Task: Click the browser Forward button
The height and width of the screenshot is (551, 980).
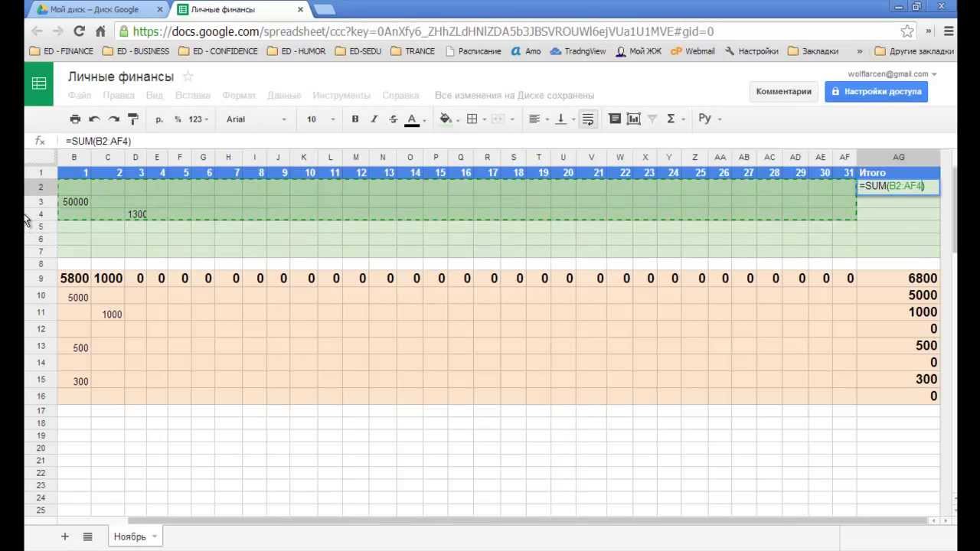Action: click(x=57, y=31)
